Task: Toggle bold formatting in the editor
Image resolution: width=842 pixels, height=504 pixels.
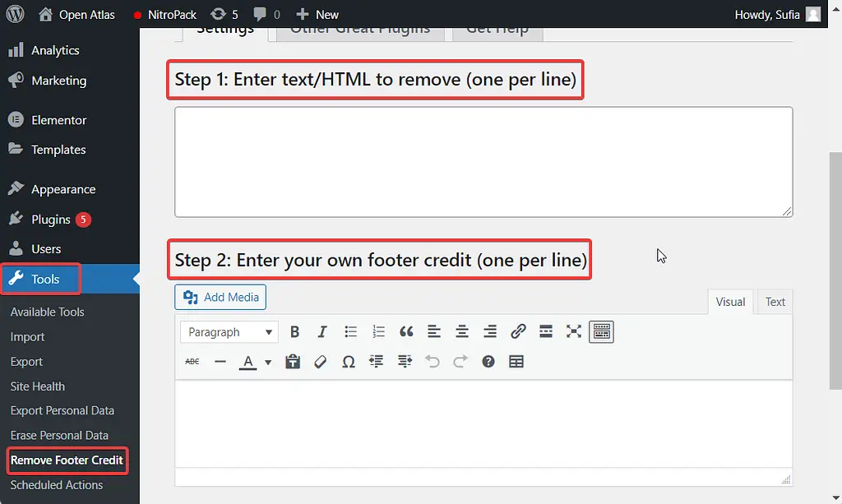Action: (x=294, y=331)
